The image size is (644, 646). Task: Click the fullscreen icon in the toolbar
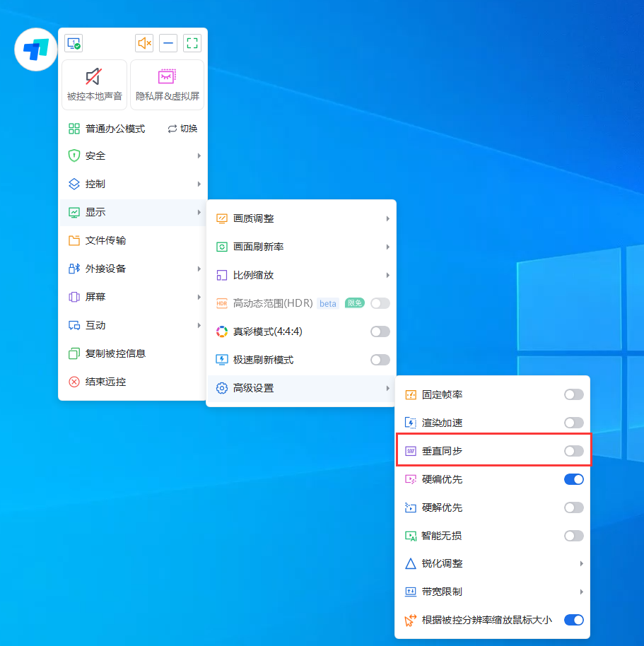point(192,43)
